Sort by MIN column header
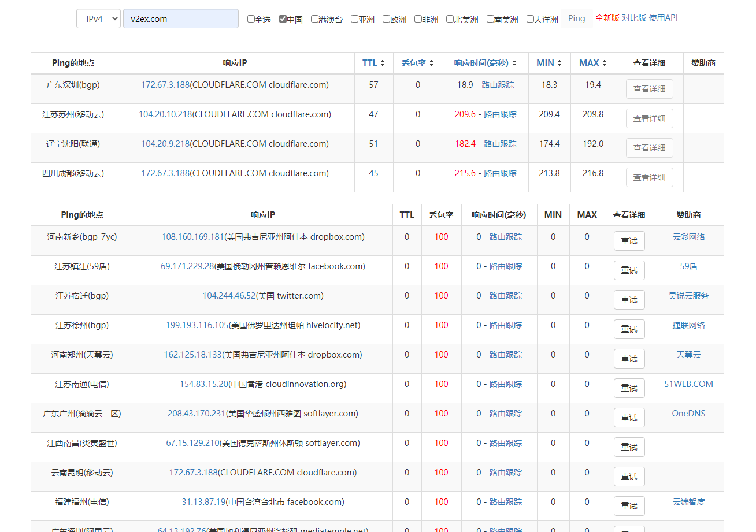Viewport: 756px width, 532px height. [x=549, y=63]
